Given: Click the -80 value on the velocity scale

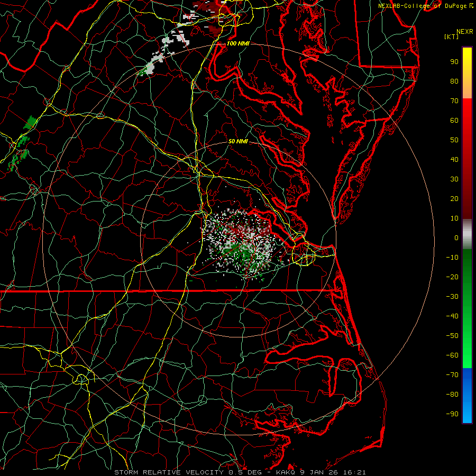Looking at the screenshot, I should (452, 395).
